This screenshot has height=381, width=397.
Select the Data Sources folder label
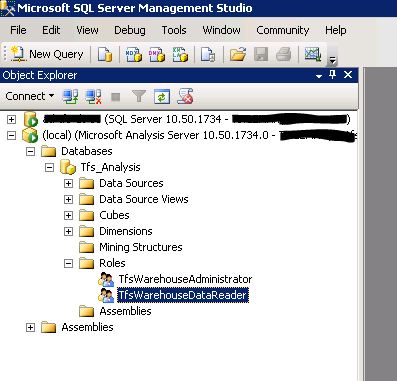point(131,183)
